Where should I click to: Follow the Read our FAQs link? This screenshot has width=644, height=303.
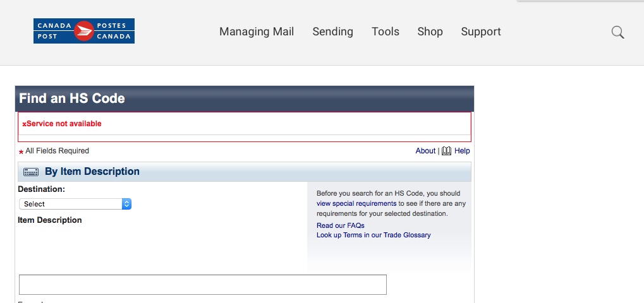[x=341, y=225]
